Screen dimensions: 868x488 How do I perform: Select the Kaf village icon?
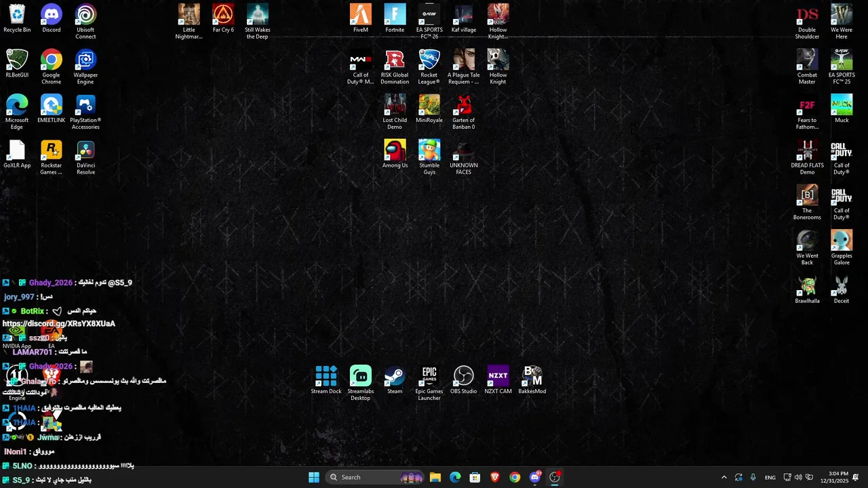tap(464, 19)
